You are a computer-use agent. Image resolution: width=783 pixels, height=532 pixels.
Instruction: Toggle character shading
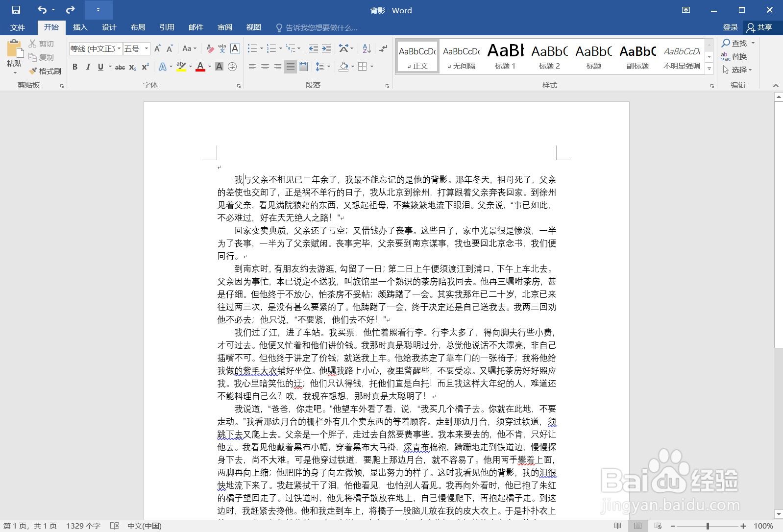click(220, 67)
